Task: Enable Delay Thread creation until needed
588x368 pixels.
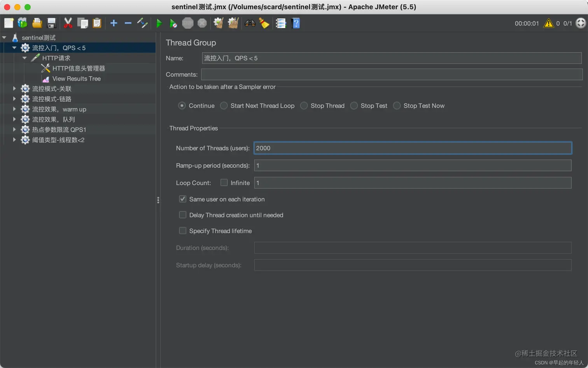Action: (x=182, y=215)
